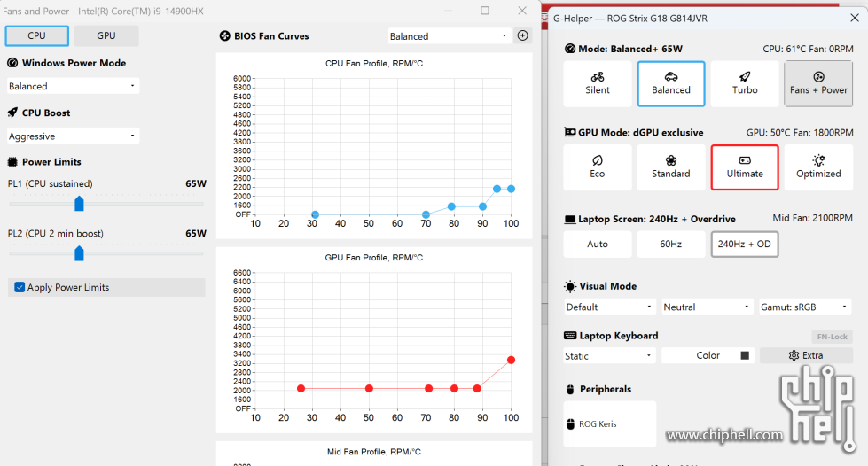Open CPU Boost Aggressive dropdown
This screenshot has width=868, height=466.
(x=73, y=136)
